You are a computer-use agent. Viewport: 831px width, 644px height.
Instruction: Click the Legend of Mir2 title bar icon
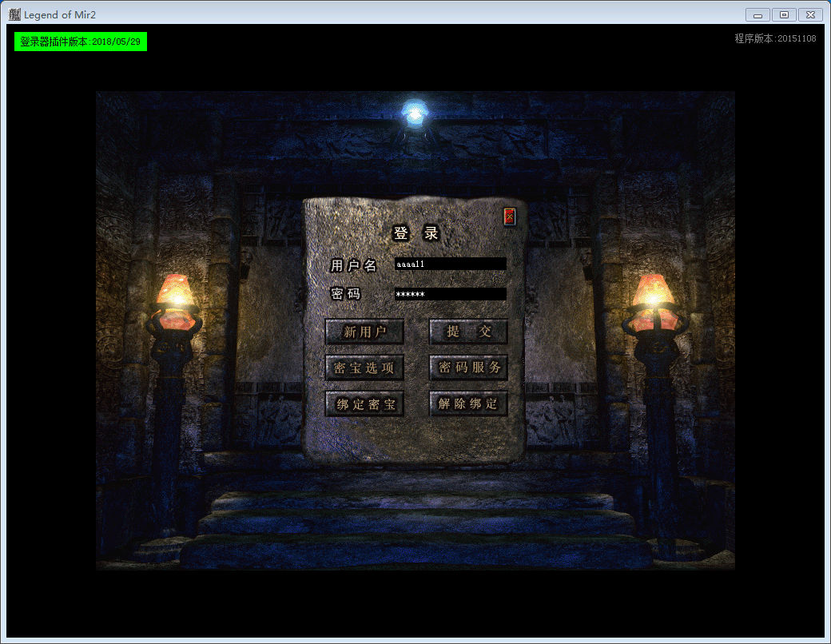[x=14, y=14]
